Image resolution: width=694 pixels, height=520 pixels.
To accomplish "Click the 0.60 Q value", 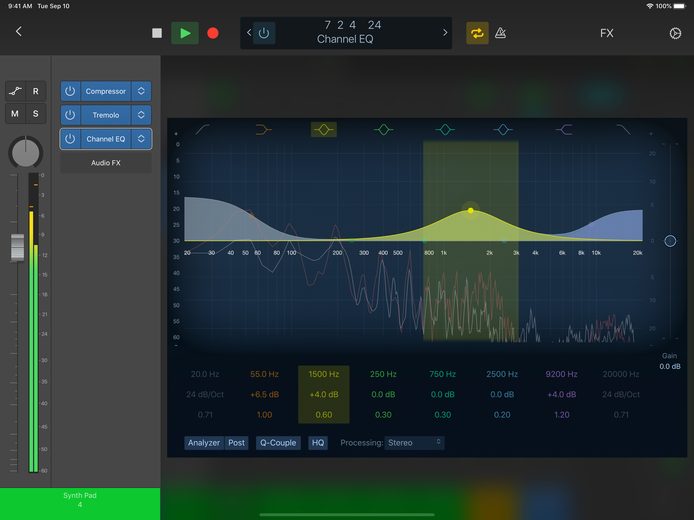I will pyautogui.click(x=324, y=415).
